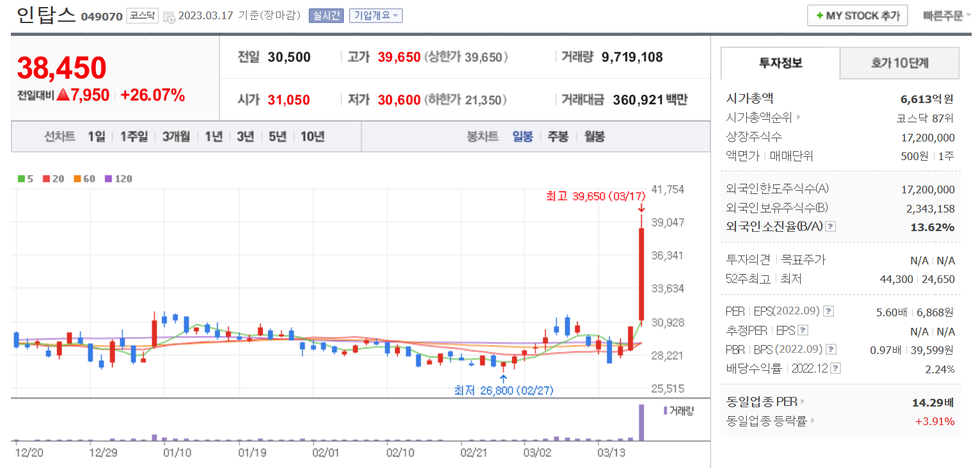Click the green 5-day moving average legend marker
The width and height of the screenshot is (980, 468).
tap(21, 179)
